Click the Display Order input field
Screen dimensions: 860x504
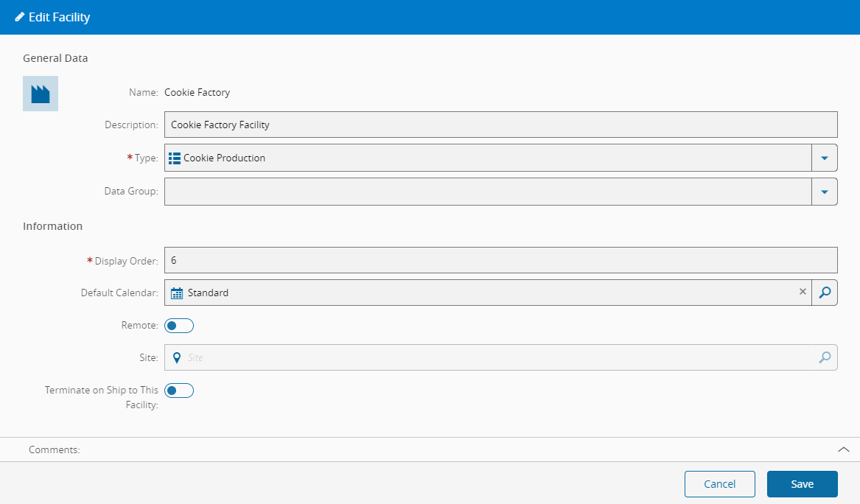501,260
